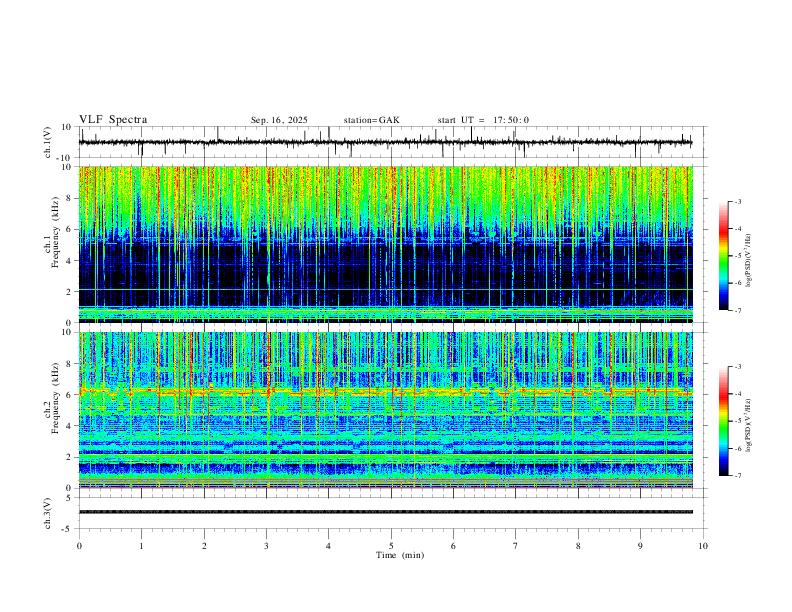Click the '-7' label on upper color bar
The height and width of the screenshot is (612, 792).
point(738,310)
